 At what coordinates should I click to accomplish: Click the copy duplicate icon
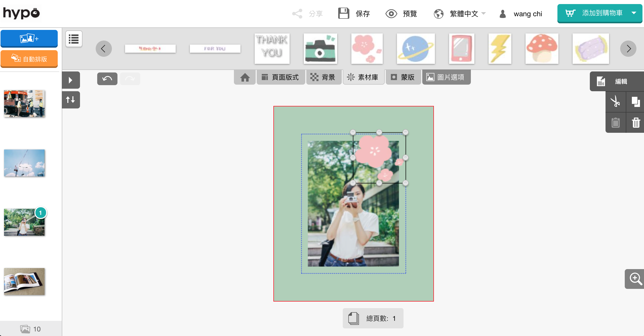click(x=635, y=102)
